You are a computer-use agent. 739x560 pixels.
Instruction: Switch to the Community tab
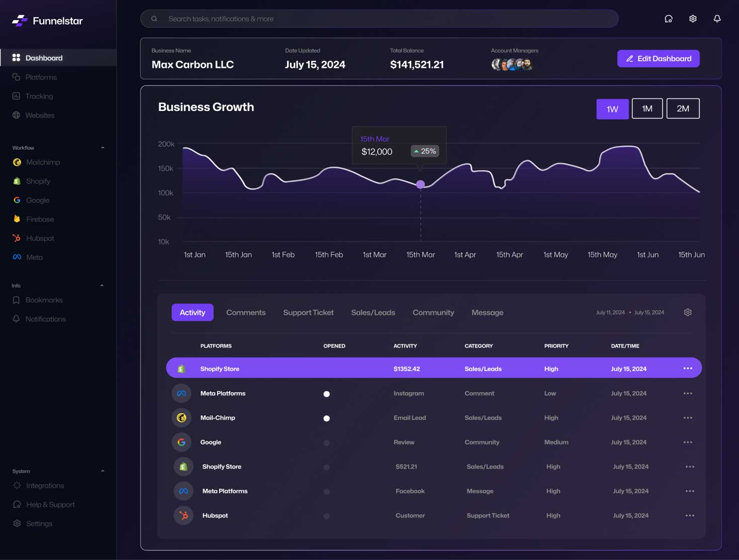coord(433,312)
